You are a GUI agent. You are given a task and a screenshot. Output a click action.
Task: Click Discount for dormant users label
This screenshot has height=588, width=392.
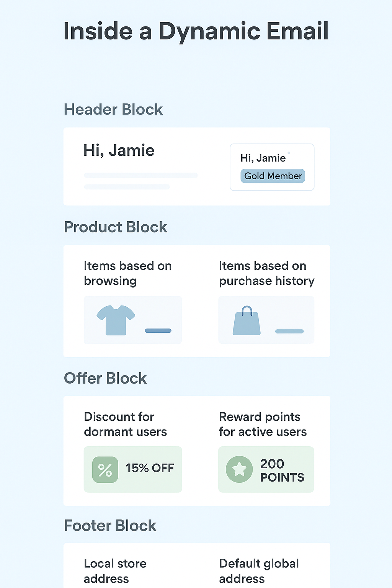point(125,424)
